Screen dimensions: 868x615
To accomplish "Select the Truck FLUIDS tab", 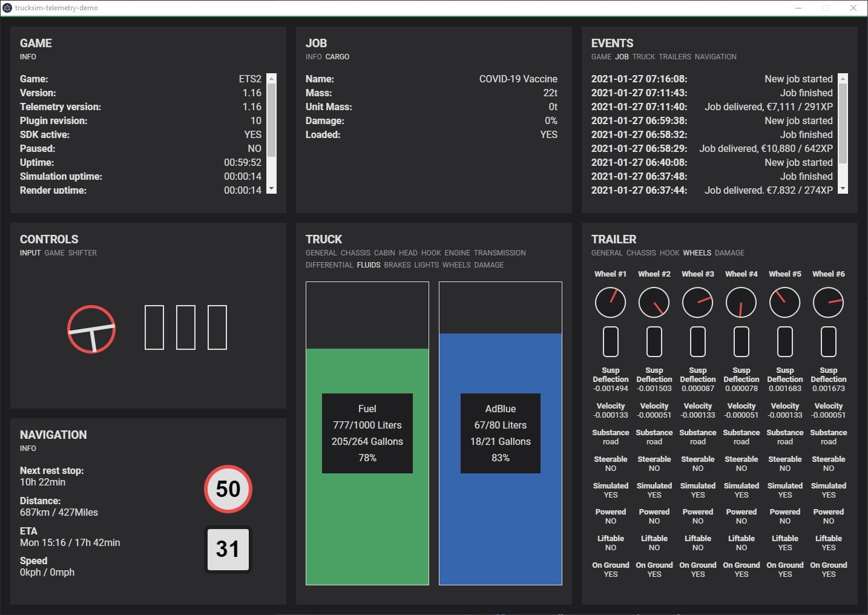I will coord(369,265).
